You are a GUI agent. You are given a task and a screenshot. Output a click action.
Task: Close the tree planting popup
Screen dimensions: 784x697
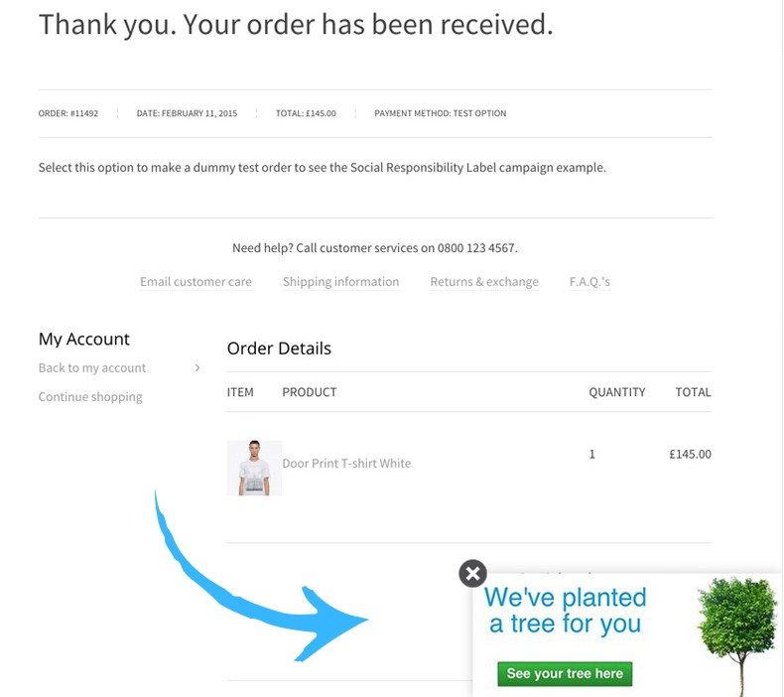[x=473, y=573]
